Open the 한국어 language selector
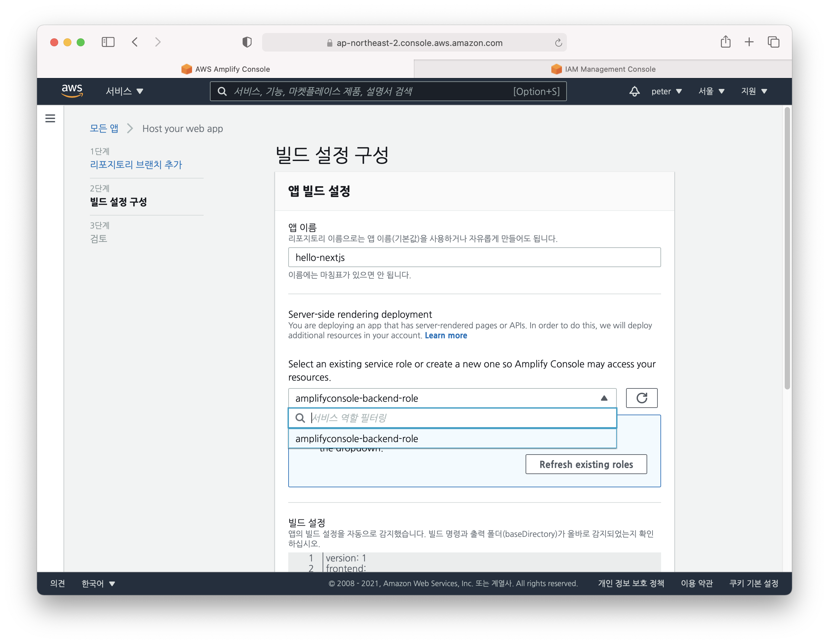The height and width of the screenshot is (644, 829). (x=98, y=583)
